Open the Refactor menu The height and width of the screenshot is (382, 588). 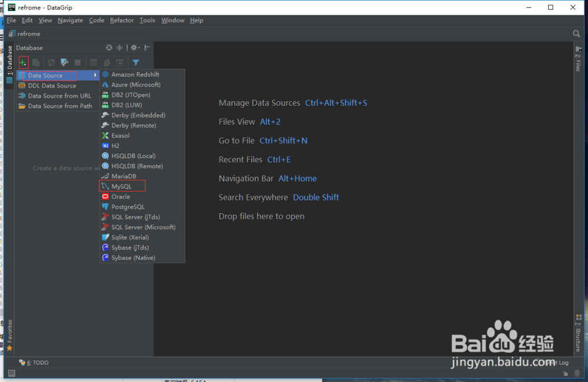[122, 20]
